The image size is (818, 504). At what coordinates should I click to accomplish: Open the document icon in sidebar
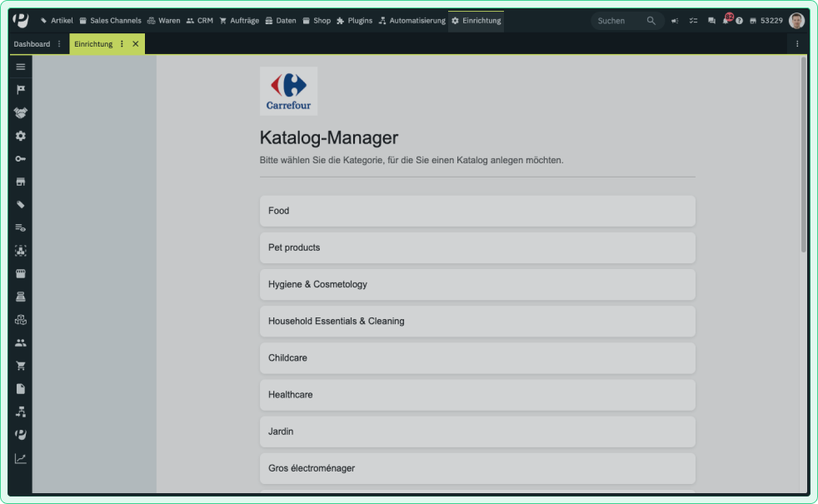[20, 389]
